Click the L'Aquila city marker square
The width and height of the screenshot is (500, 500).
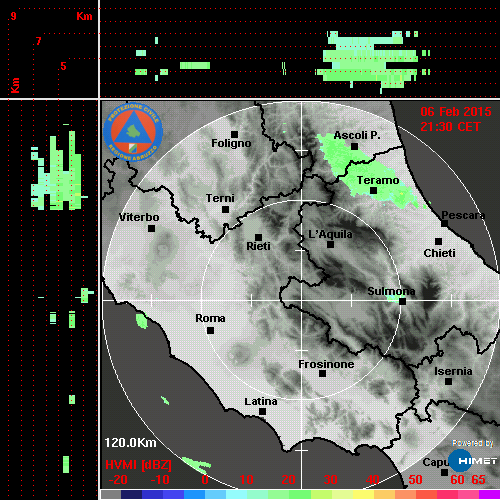click(x=330, y=245)
